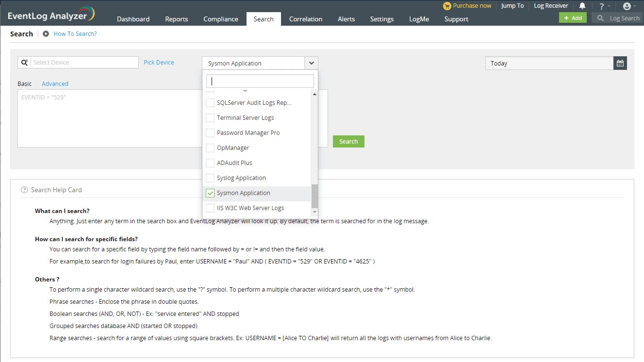Viewport: 644px width, 362px height.
Task: Switch to the Basic search mode
Action: click(25, 83)
